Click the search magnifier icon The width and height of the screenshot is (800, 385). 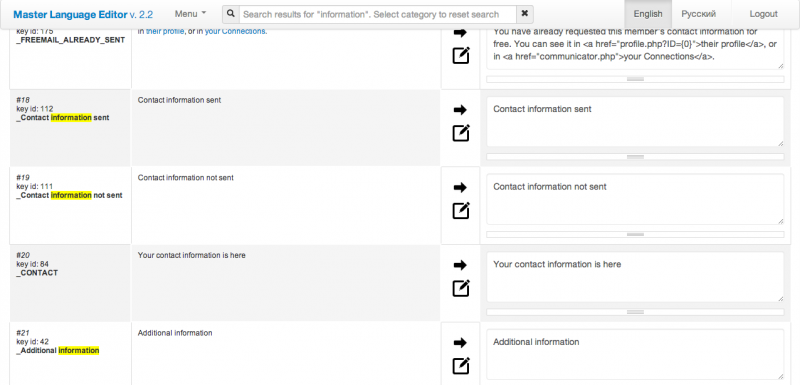[231, 14]
